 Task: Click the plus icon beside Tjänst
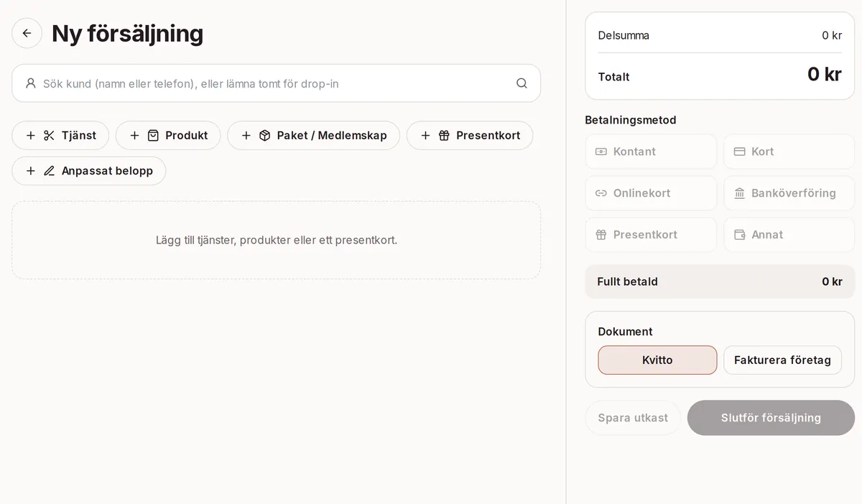coord(30,136)
